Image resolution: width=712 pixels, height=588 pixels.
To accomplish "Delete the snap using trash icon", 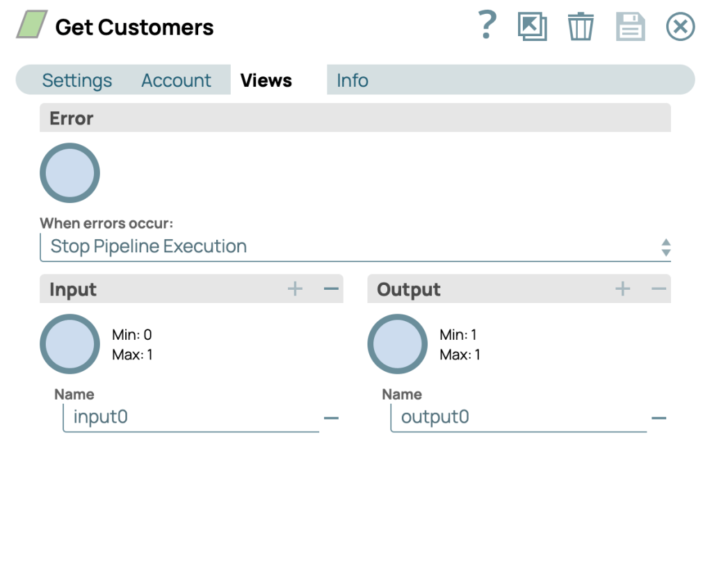I will (580, 27).
